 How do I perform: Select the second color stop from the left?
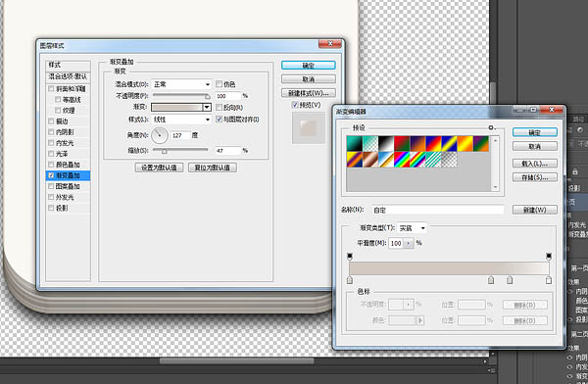coord(491,280)
